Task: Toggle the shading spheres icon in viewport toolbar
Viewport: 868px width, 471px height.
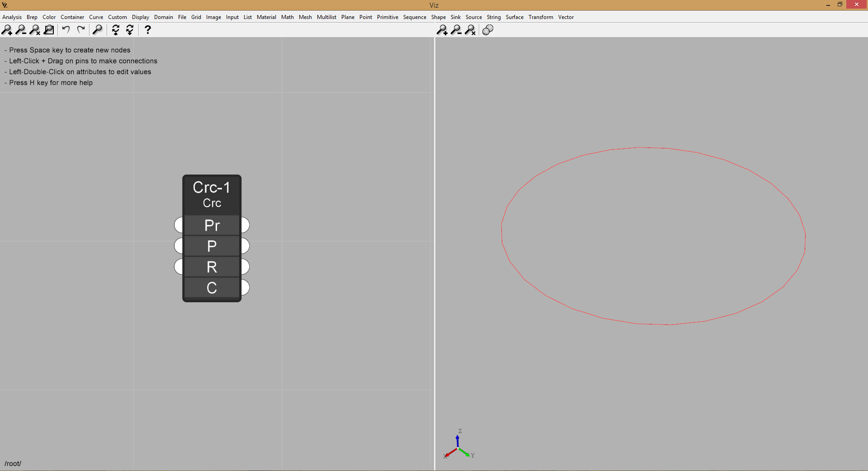Action: point(487,30)
